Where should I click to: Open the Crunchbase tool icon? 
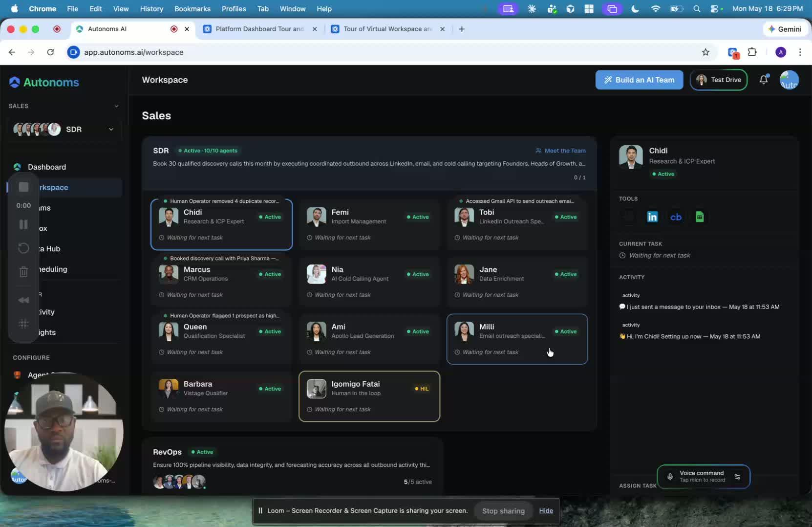[x=676, y=217]
